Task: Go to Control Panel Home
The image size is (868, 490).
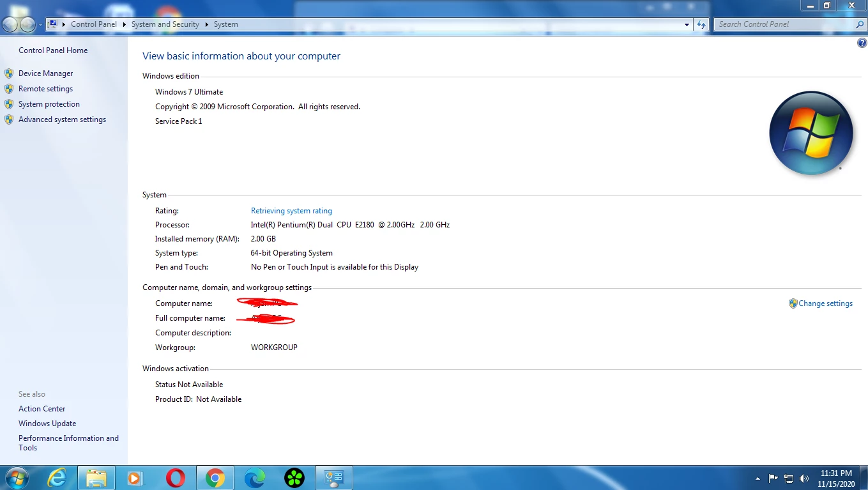Action: (53, 50)
